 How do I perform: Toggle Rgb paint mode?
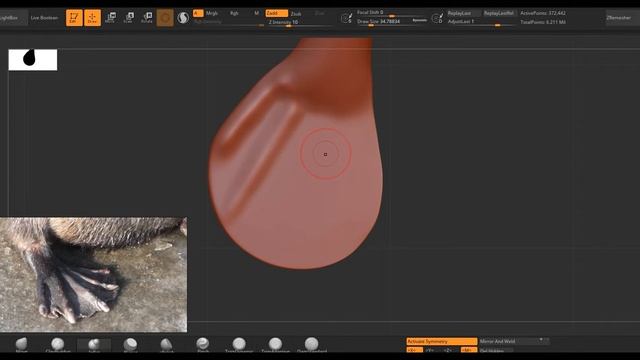pyautogui.click(x=234, y=13)
